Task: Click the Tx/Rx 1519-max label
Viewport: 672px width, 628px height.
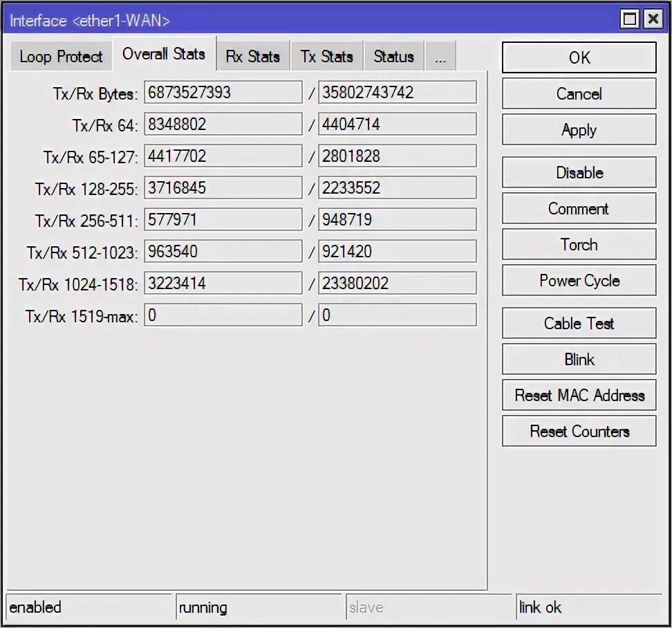Action: pos(82,316)
